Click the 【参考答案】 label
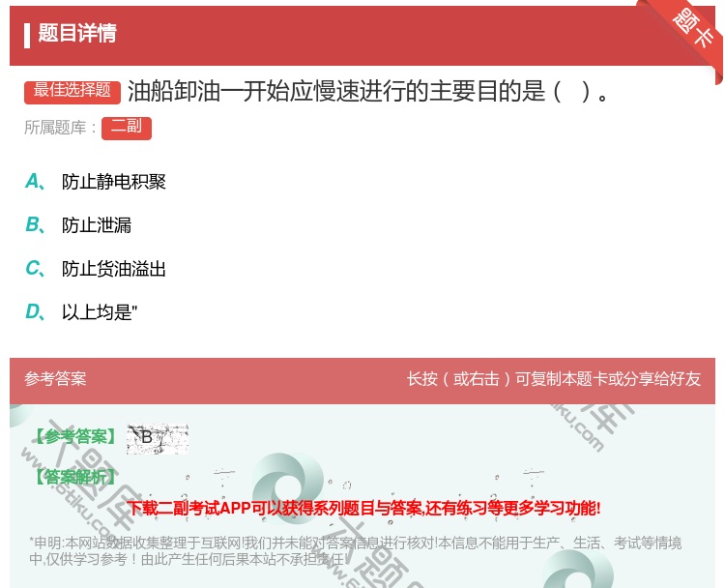725x588 pixels. (x=74, y=436)
